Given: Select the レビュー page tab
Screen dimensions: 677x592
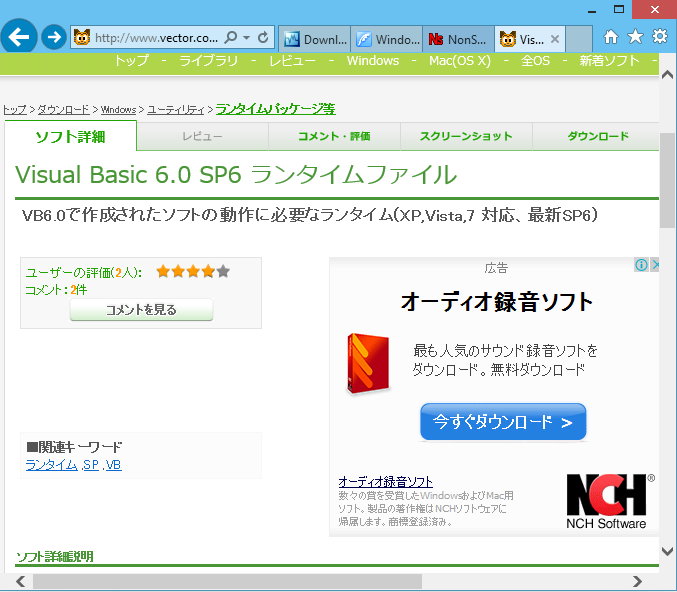Looking at the screenshot, I should click(x=202, y=136).
